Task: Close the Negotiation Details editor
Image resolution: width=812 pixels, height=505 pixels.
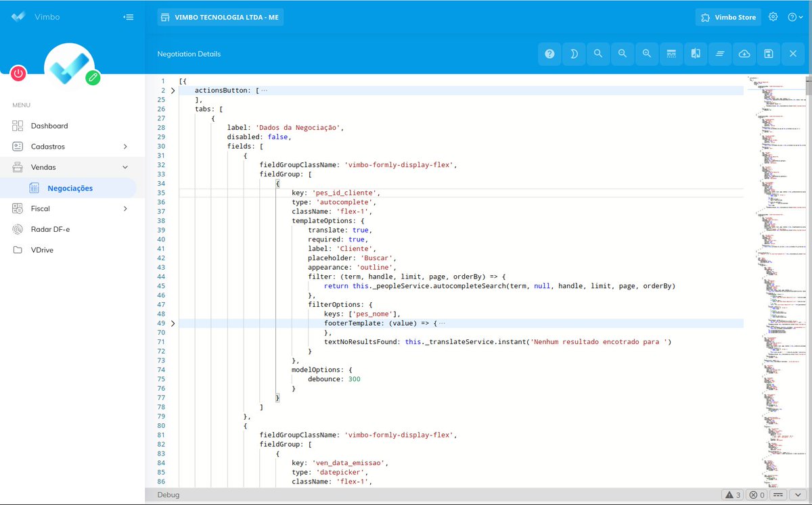Action: click(x=793, y=54)
